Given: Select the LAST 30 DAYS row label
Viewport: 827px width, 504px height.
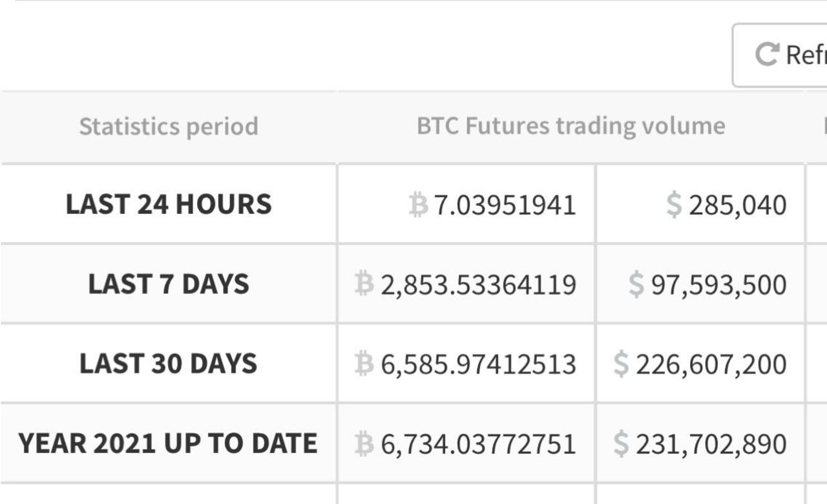Looking at the screenshot, I should click(x=169, y=364).
